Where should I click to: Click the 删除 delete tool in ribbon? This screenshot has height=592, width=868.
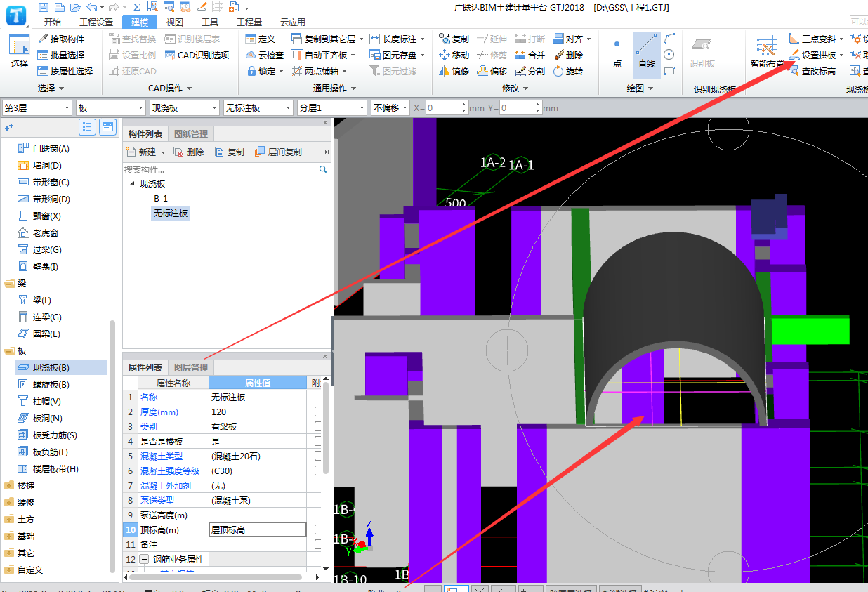pyautogui.click(x=568, y=55)
